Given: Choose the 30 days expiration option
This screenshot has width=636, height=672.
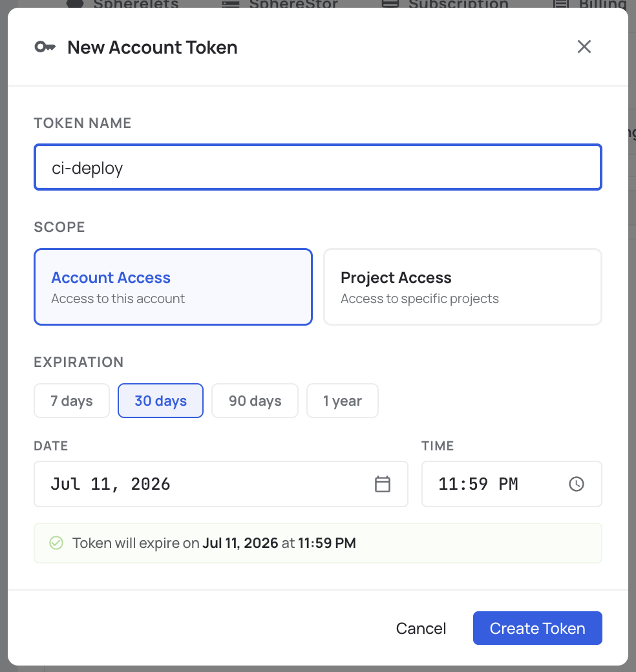Looking at the screenshot, I should 161,401.
